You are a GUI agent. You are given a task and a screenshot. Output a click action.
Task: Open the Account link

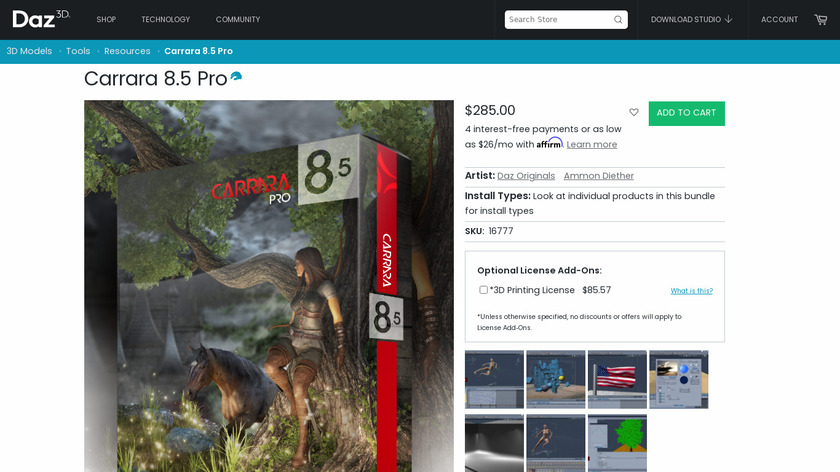[x=779, y=19]
